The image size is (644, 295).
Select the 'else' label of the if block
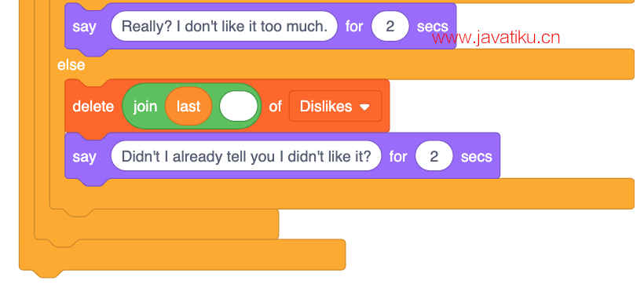71,65
